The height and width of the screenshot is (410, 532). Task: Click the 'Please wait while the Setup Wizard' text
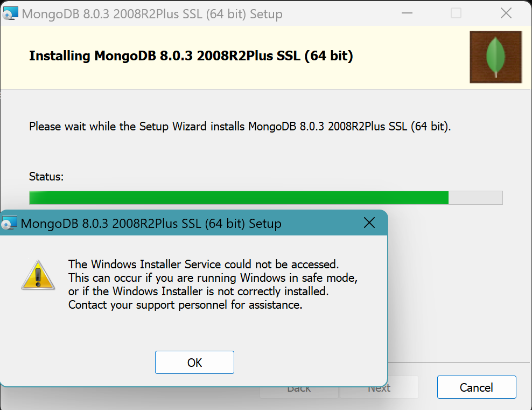click(x=240, y=127)
